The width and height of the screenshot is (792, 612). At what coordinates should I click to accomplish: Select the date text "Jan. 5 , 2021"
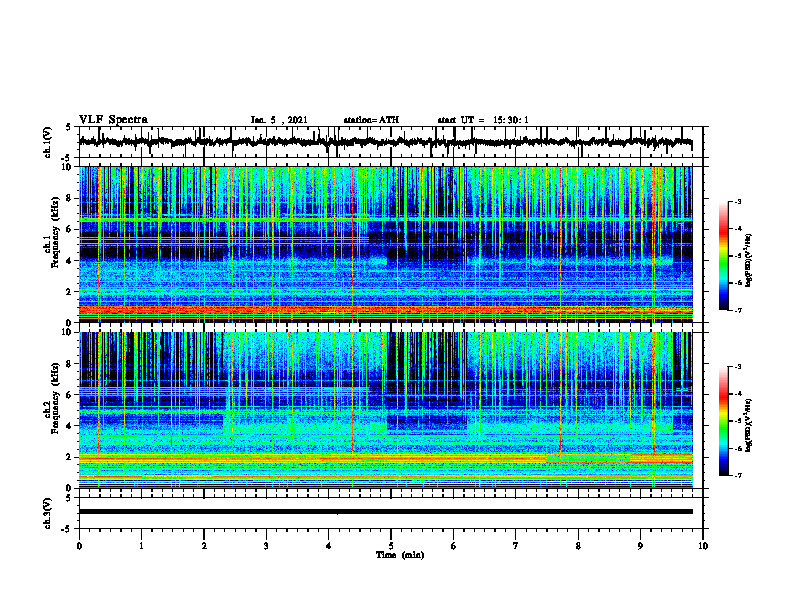pos(279,120)
